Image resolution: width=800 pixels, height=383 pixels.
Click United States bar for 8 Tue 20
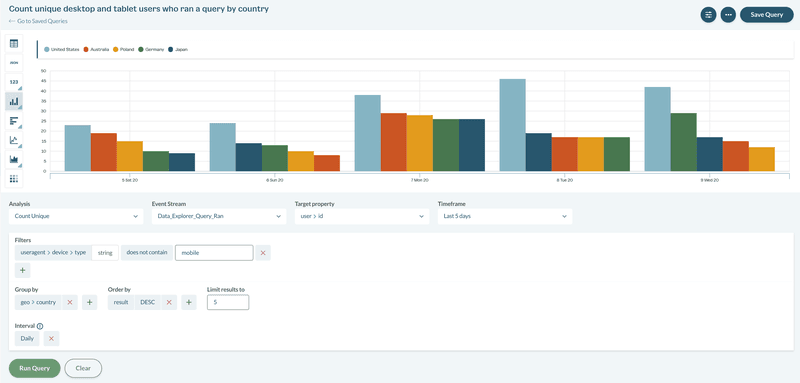point(512,125)
